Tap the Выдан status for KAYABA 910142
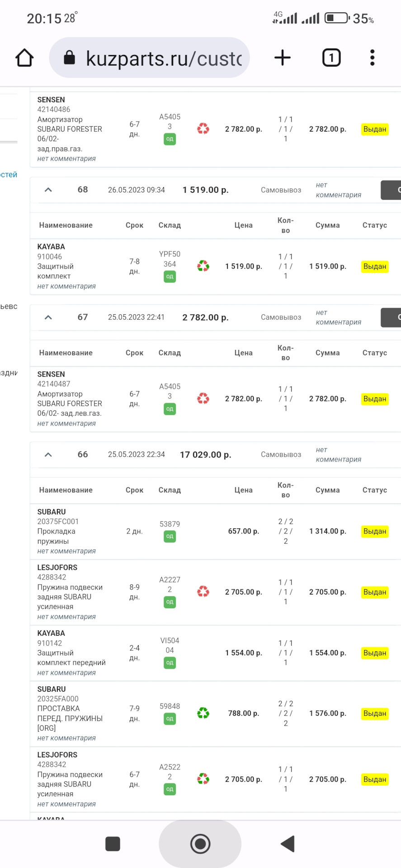Viewport: 401px width, 868px height. [375, 653]
